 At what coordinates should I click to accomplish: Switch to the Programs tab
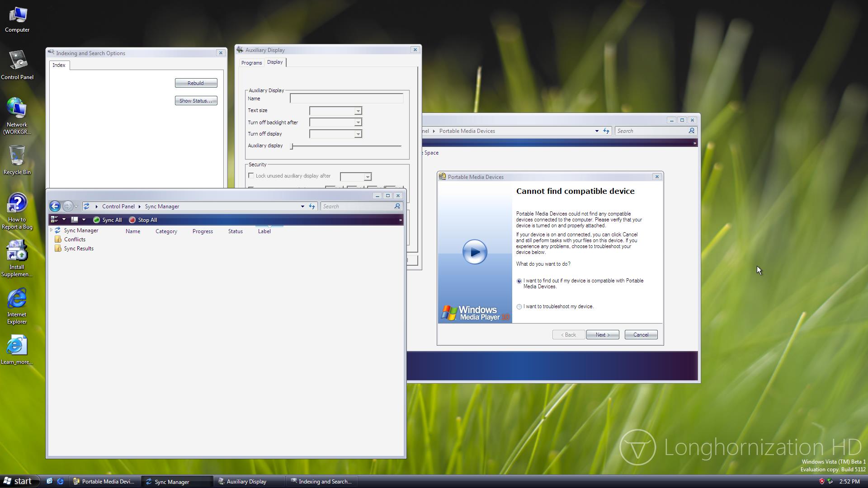tap(251, 63)
